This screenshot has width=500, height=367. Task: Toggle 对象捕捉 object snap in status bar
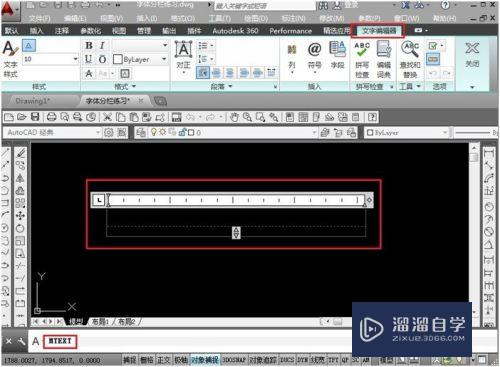coord(205,360)
